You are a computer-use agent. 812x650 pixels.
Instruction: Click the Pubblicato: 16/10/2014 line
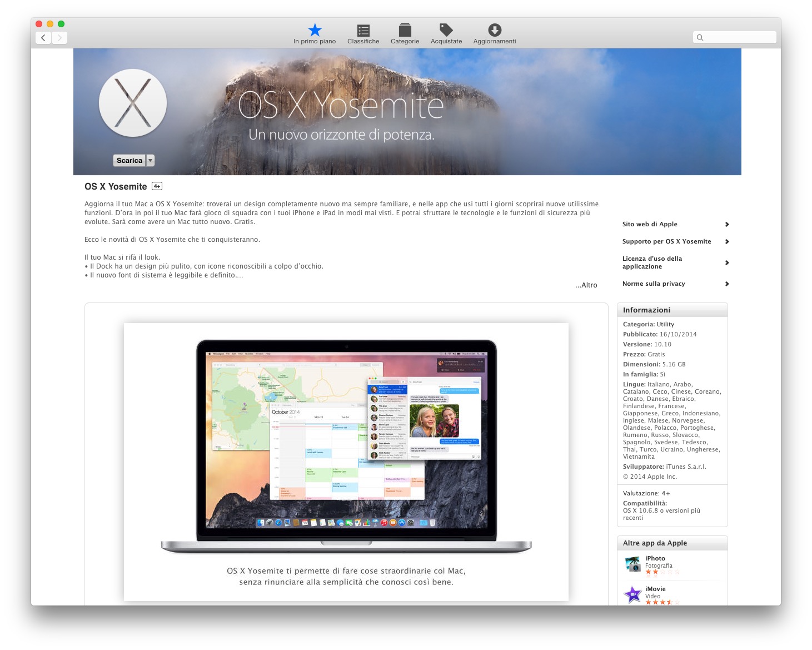(x=660, y=334)
